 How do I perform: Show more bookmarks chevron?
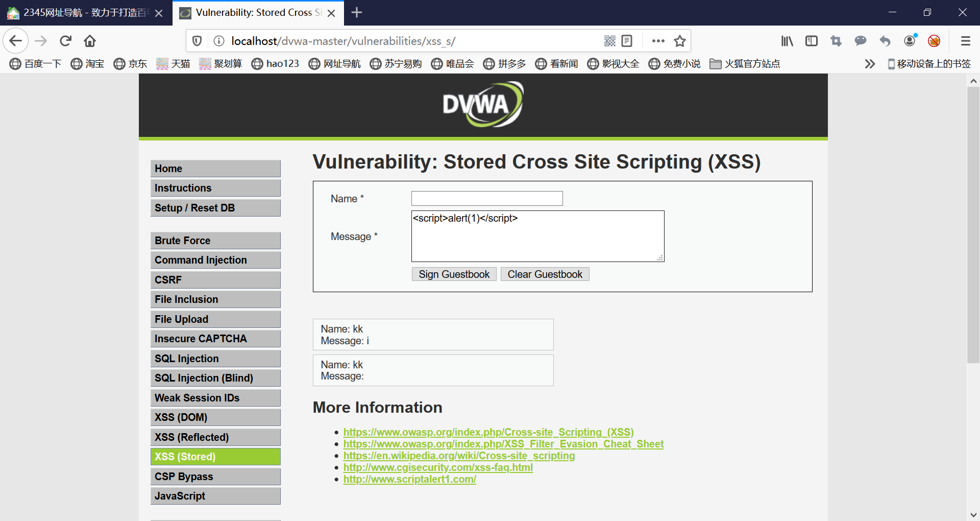coord(870,64)
